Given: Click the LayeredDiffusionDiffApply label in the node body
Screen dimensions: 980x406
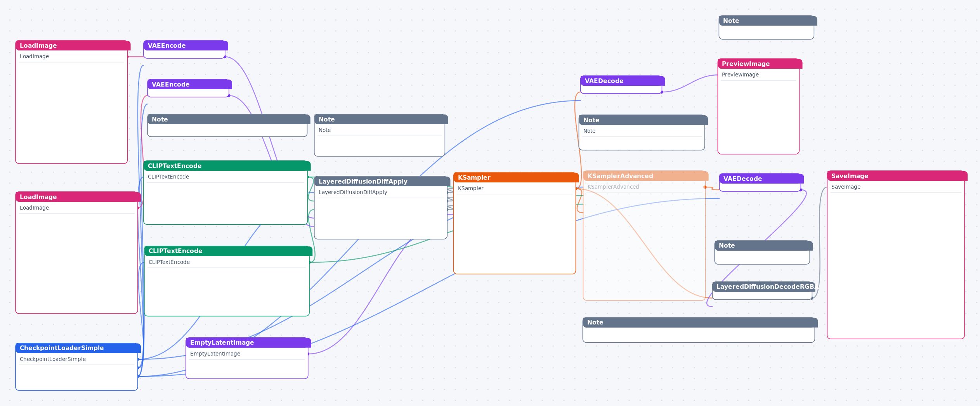Looking at the screenshot, I should click(x=353, y=192).
